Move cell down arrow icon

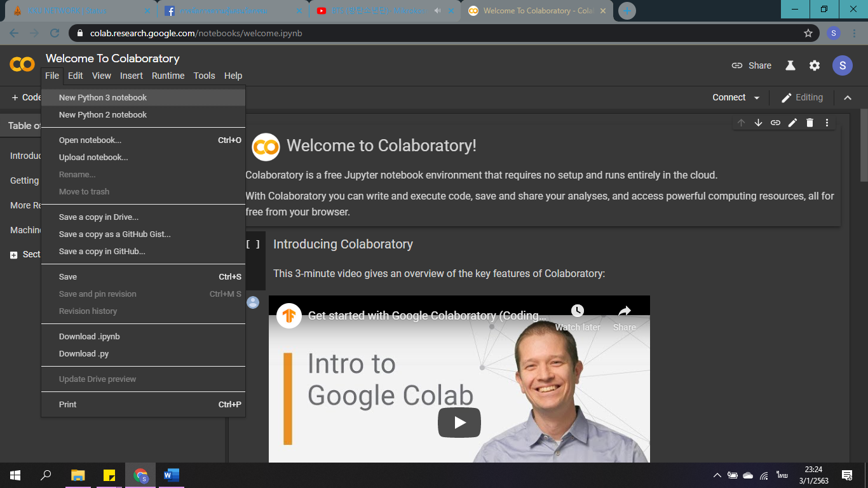758,123
